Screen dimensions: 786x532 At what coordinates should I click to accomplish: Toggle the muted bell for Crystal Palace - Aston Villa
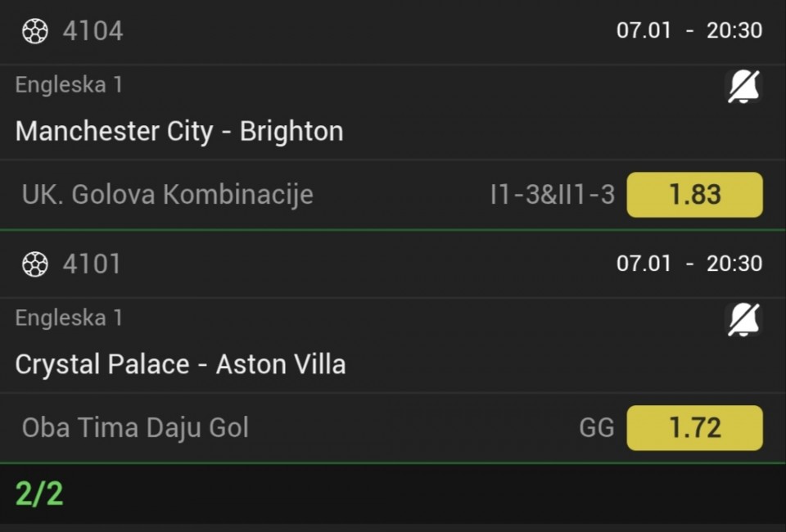coord(743,319)
